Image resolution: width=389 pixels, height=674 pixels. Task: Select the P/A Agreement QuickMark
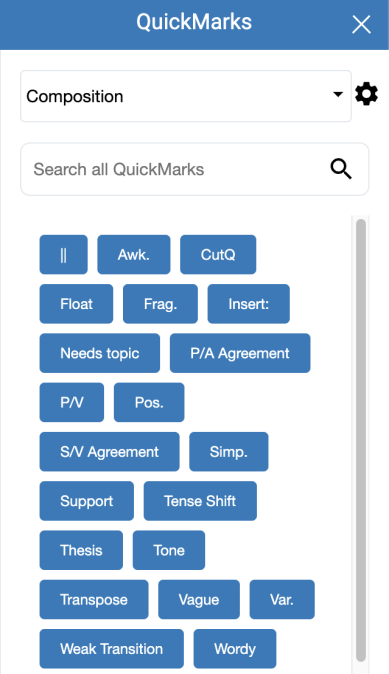tap(240, 353)
